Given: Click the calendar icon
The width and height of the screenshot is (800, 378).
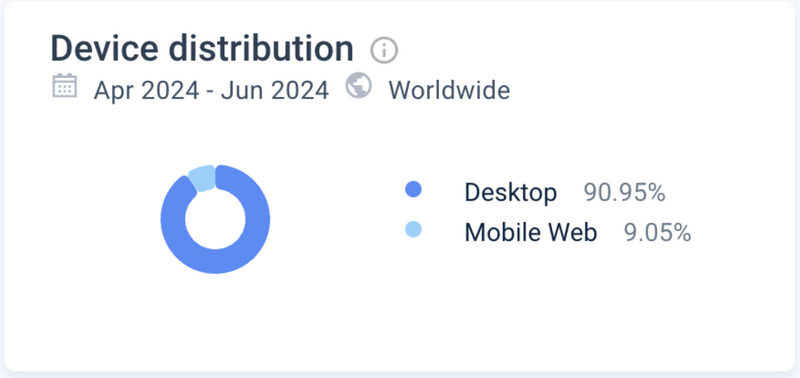Looking at the screenshot, I should point(65,85).
